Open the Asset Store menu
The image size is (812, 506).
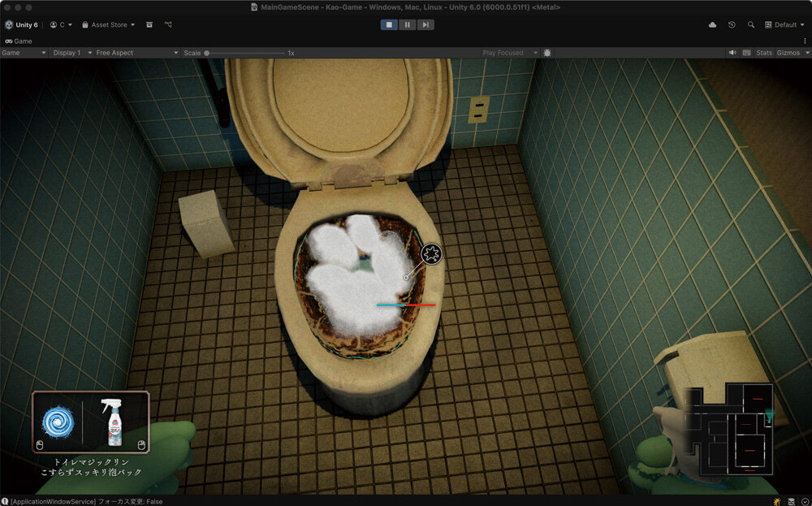click(109, 25)
